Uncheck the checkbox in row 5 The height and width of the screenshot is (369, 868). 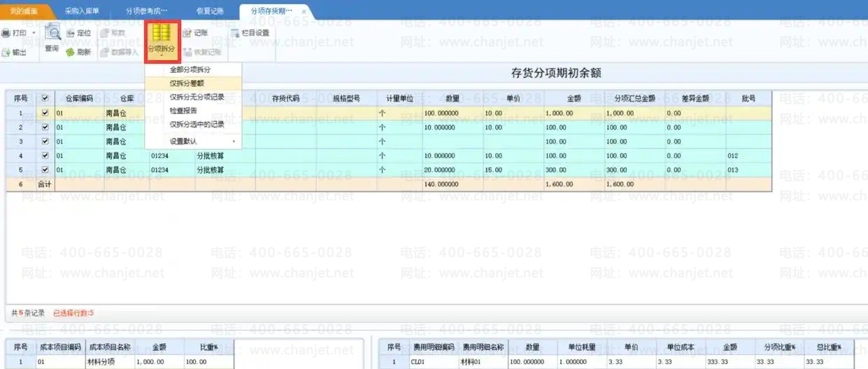45,169
